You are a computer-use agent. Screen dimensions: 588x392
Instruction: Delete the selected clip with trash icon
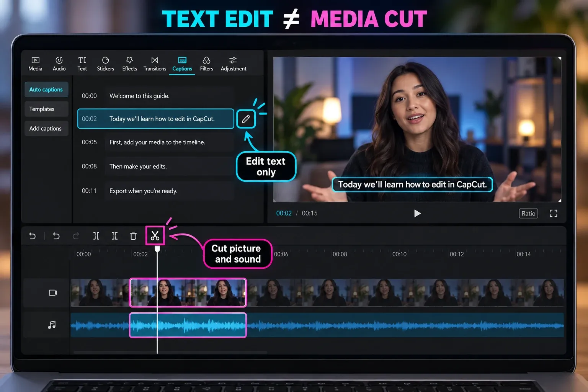tap(133, 236)
